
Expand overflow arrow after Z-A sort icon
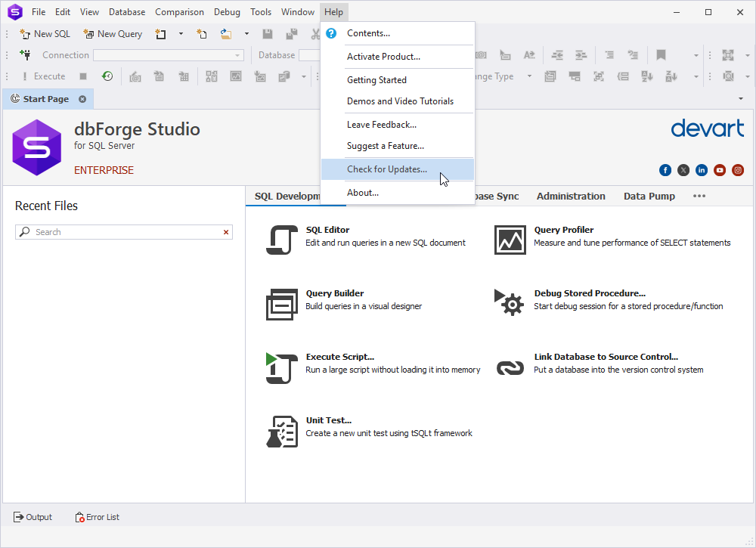(696, 76)
